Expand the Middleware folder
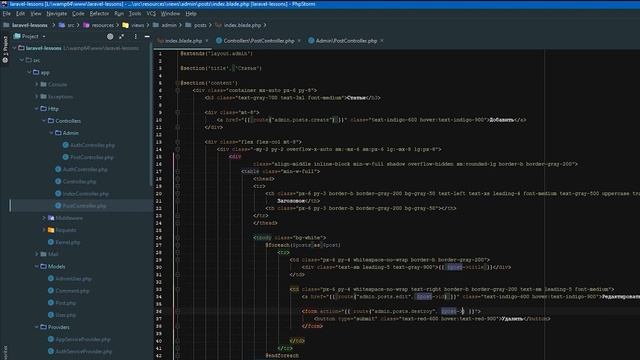640x360 pixels. coord(44,218)
